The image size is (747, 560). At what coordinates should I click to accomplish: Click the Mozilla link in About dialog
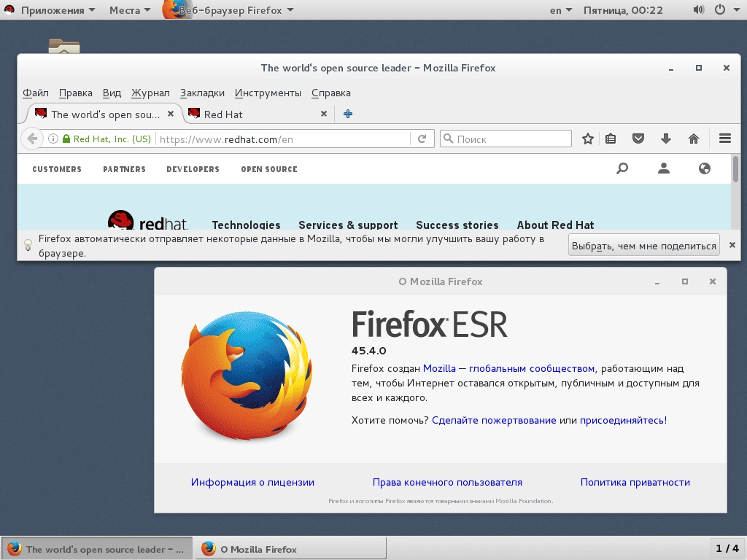coord(439,368)
